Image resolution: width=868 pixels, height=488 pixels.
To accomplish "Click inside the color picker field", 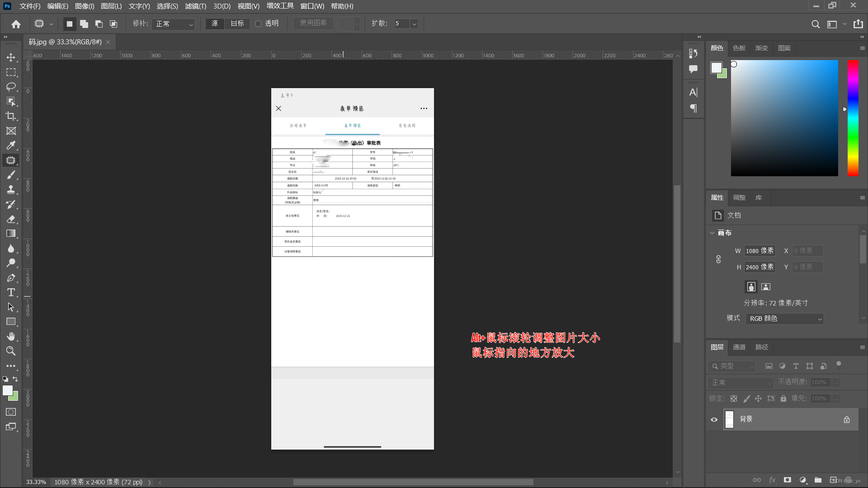I will tap(784, 118).
